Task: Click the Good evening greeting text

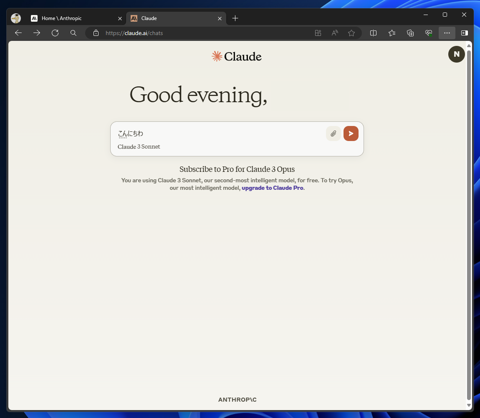Action: pyautogui.click(x=198, y=95)
